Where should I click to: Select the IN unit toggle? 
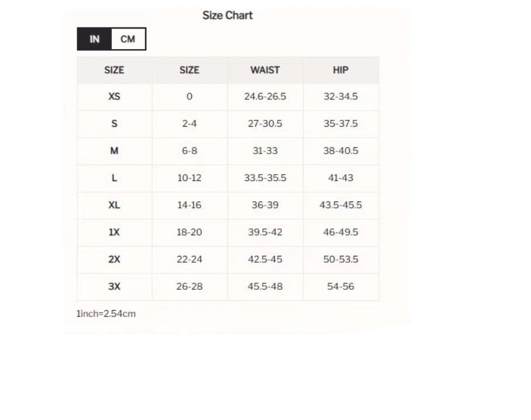95,39
